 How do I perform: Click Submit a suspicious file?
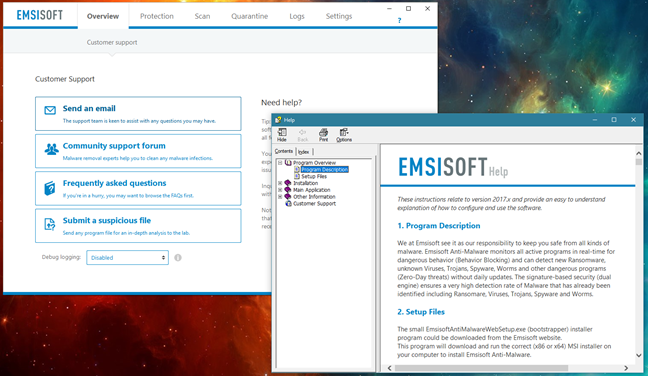coord(138,226)
